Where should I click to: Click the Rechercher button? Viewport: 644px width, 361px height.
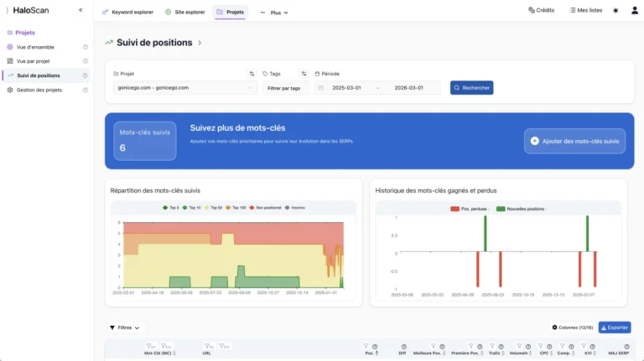(471, 88)
